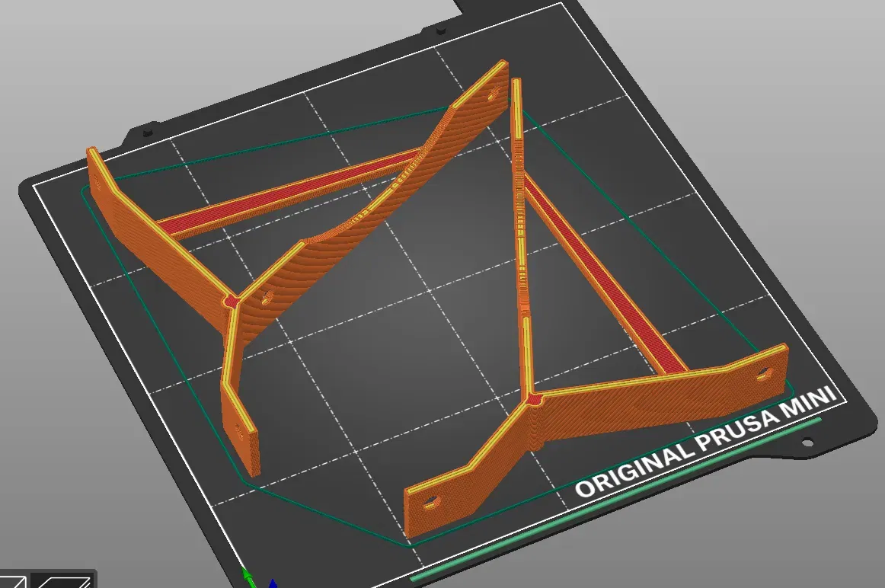Click the green Y-axis arrow
The image size is (885, 588).
(x=248, y=578)
